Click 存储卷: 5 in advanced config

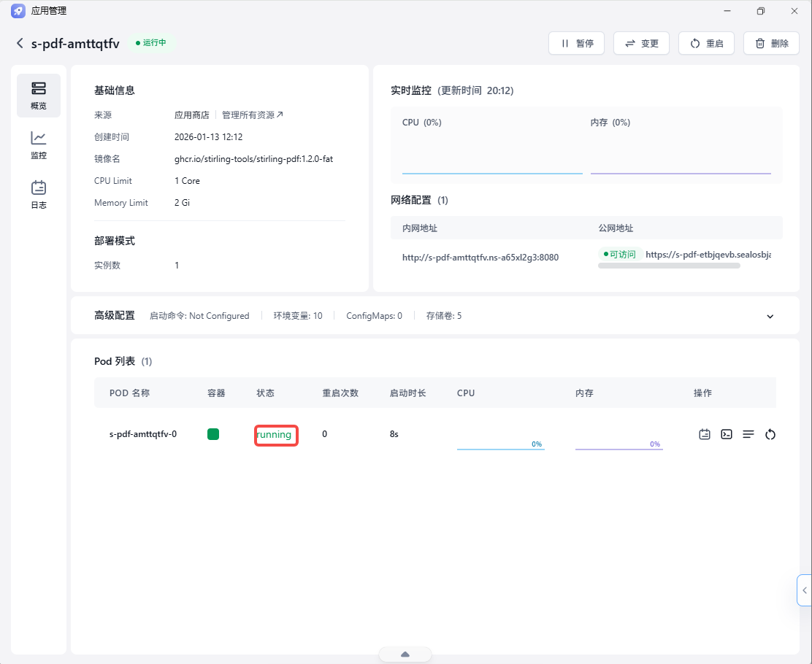444,316
